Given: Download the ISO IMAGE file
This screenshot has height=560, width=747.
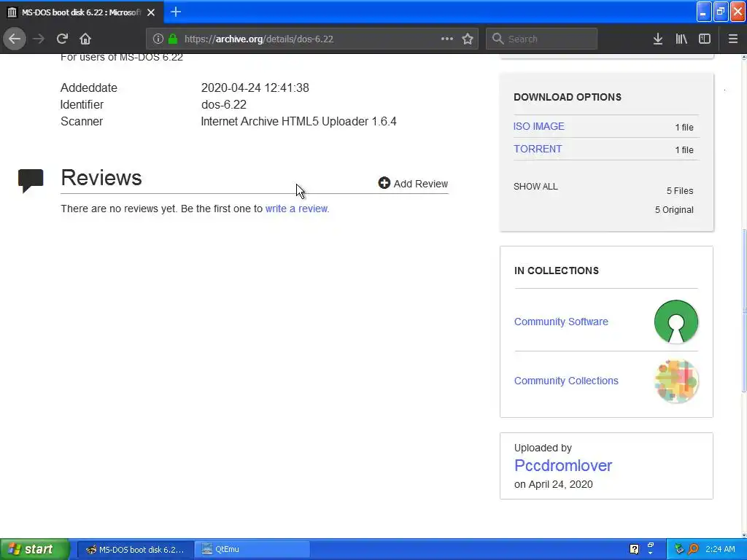Looking at the screenshot, I should pyautogui.click(x=539, y=126).
